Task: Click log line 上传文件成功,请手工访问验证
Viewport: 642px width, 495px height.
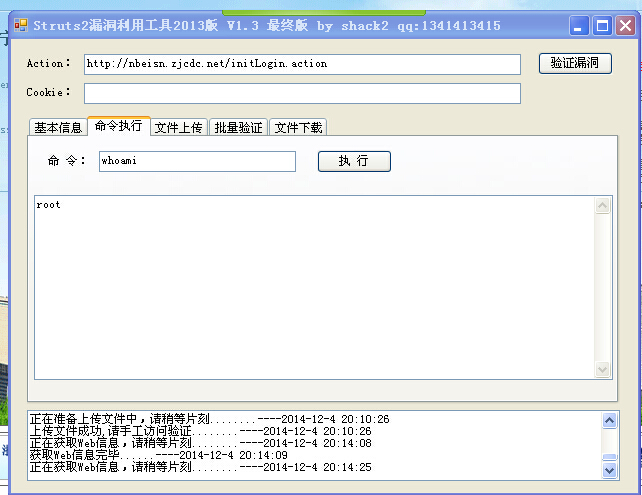Action: coord(200,431)
